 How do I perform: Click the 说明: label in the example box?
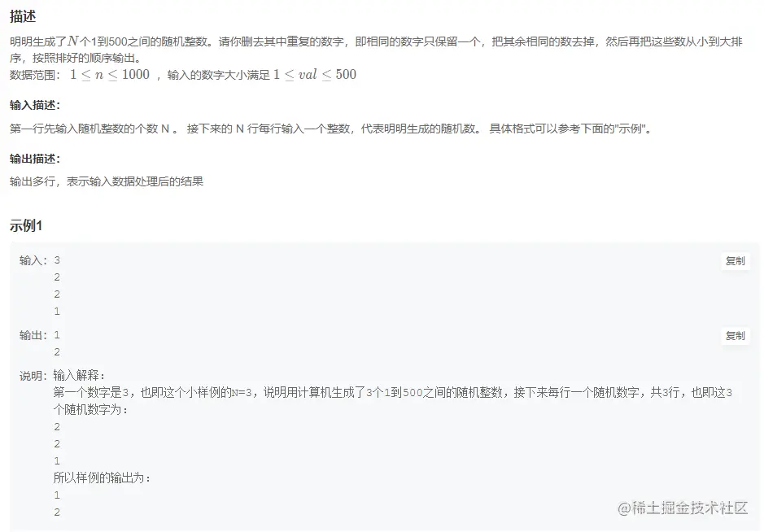pyautogui.click(x=33, y=376)
